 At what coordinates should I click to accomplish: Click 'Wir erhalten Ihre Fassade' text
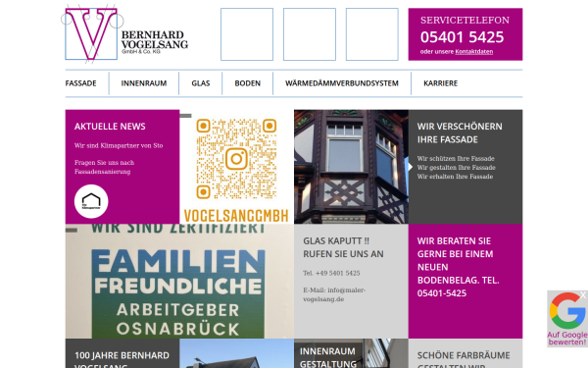(455, 177)
